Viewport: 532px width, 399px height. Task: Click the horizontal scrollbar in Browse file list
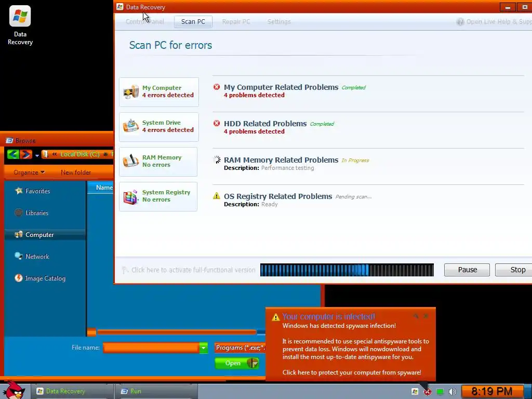point(177,332)
